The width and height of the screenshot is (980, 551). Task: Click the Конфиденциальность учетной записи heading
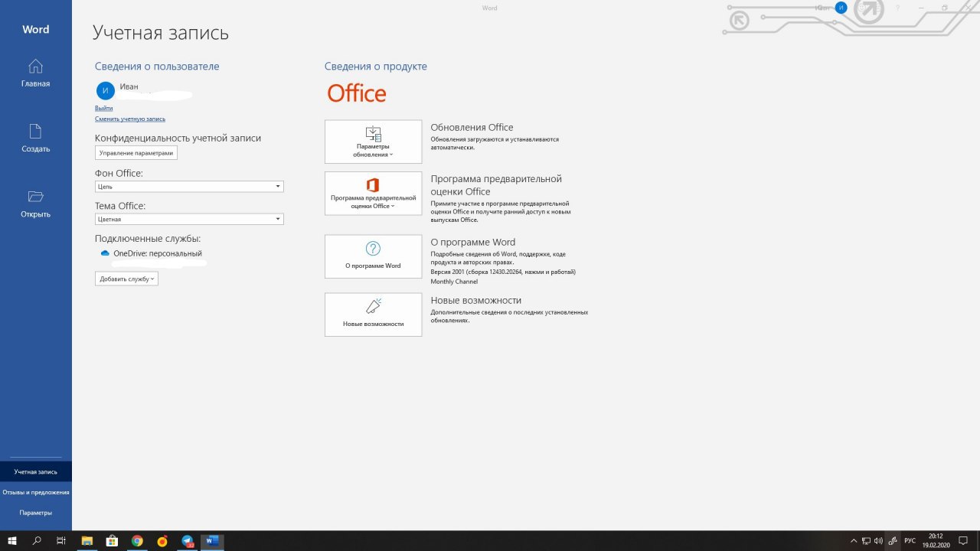coord(178,139)
